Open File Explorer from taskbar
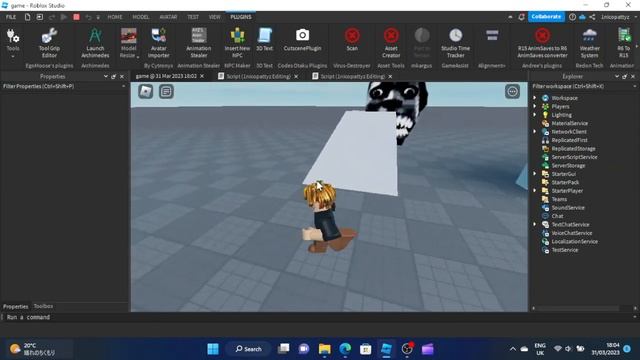The image size is (640, 360). (x=324, y=349)
